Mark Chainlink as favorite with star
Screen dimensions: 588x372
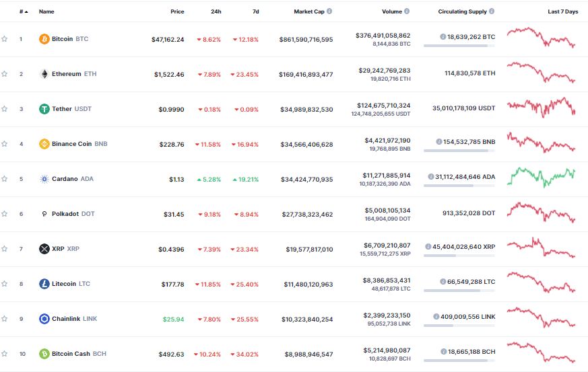point(5,319)
